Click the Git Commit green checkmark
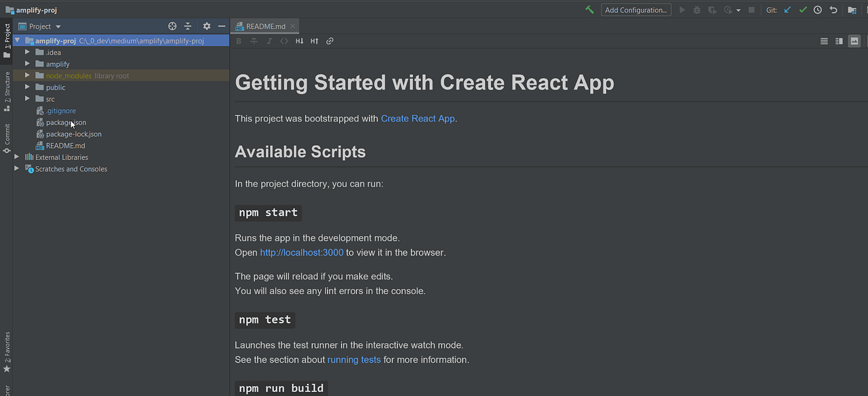This screenshot has height=396, width=868. tap(803, 10)
